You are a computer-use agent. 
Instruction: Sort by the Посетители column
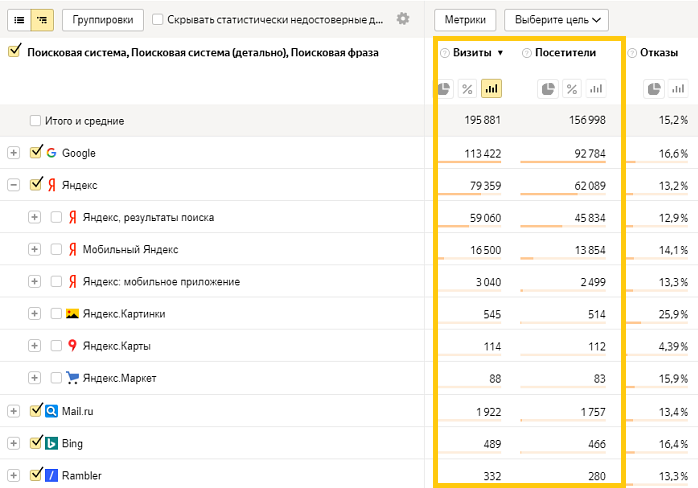[565, 53]
